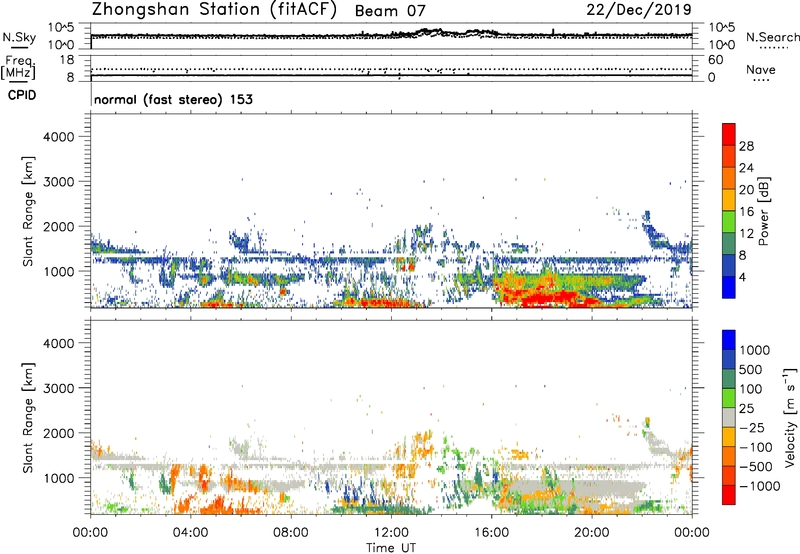Click '3000' on the velocity panel range axis
Viewport: 800px width, 554px height.
pos(59,388)
